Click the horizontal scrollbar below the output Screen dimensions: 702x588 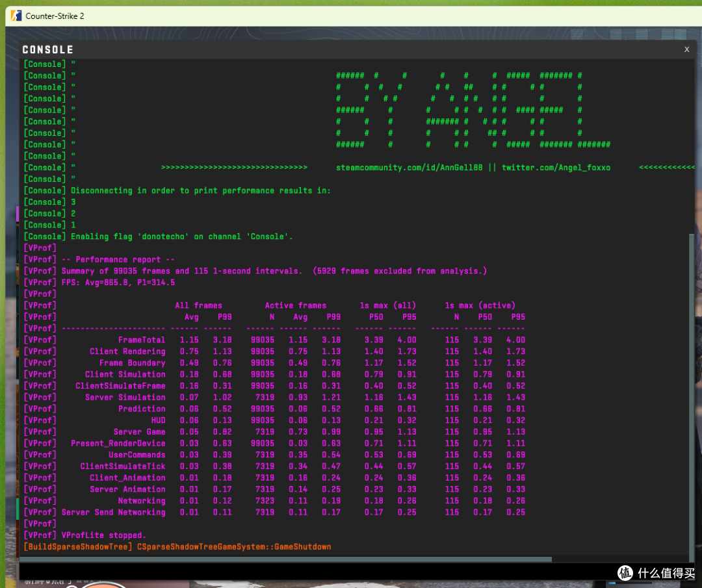[x=286, y=559]
